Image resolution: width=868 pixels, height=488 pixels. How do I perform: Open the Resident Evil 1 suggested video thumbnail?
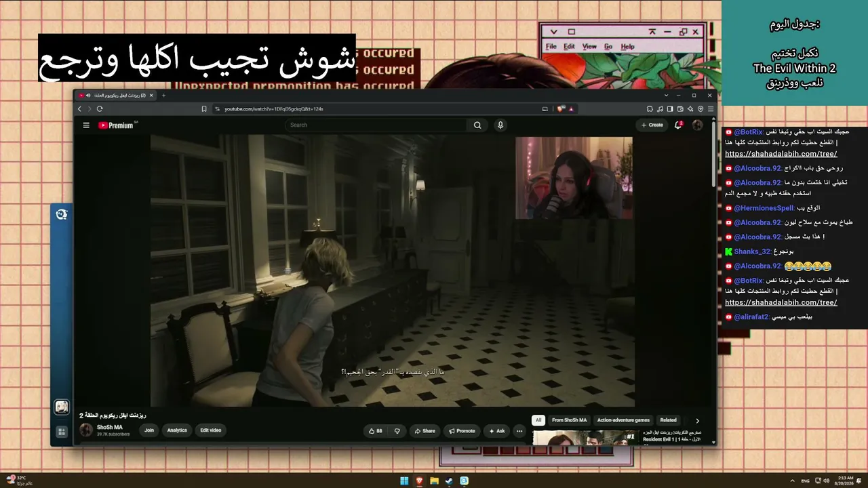click(585, 437)
